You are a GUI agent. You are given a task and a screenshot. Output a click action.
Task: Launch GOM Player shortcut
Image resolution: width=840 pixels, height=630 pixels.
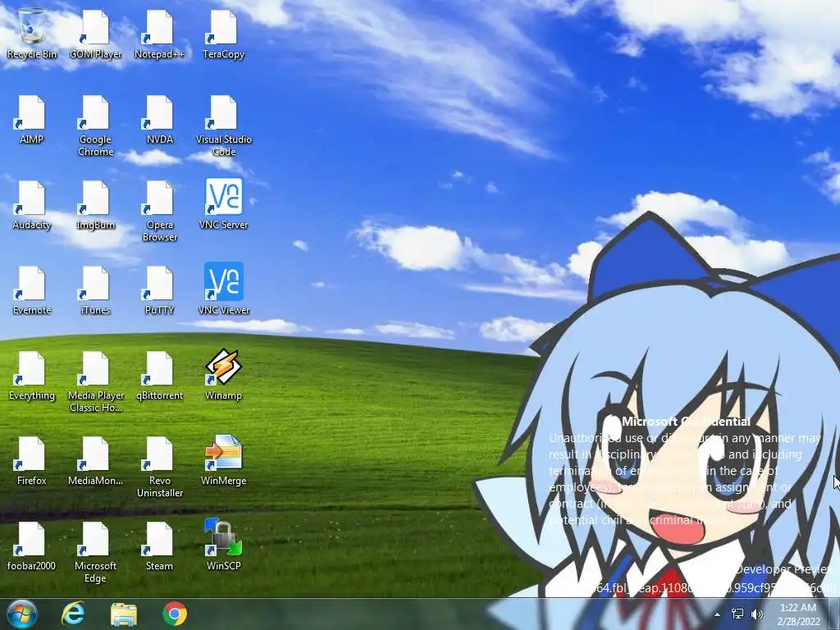(x=95, y=34)
